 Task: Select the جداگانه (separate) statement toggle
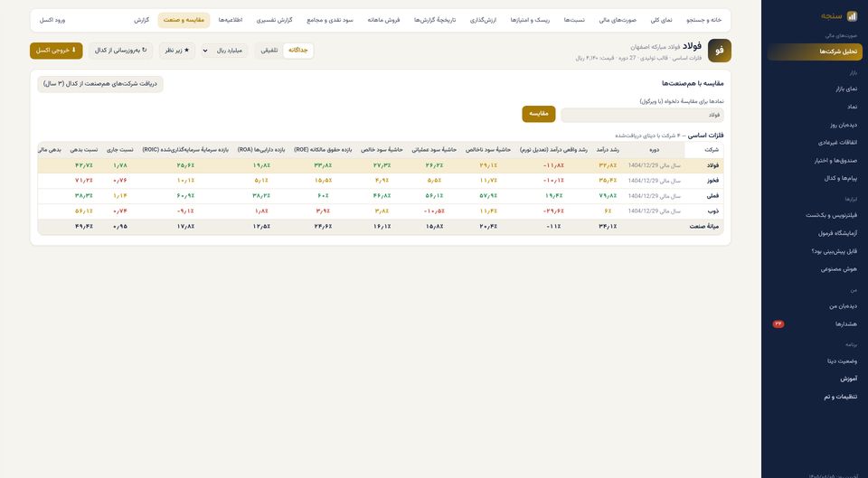click(297, 51)
